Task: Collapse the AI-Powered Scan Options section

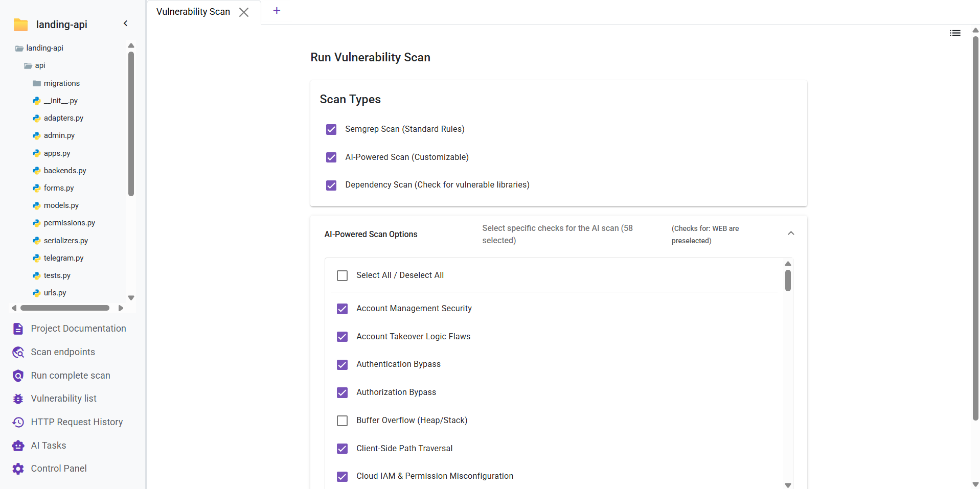Action: click(790, 233)
